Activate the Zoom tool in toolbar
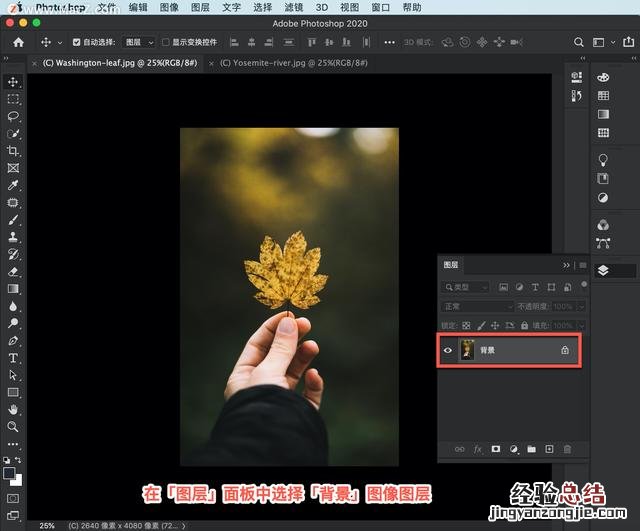 (13, 426)
